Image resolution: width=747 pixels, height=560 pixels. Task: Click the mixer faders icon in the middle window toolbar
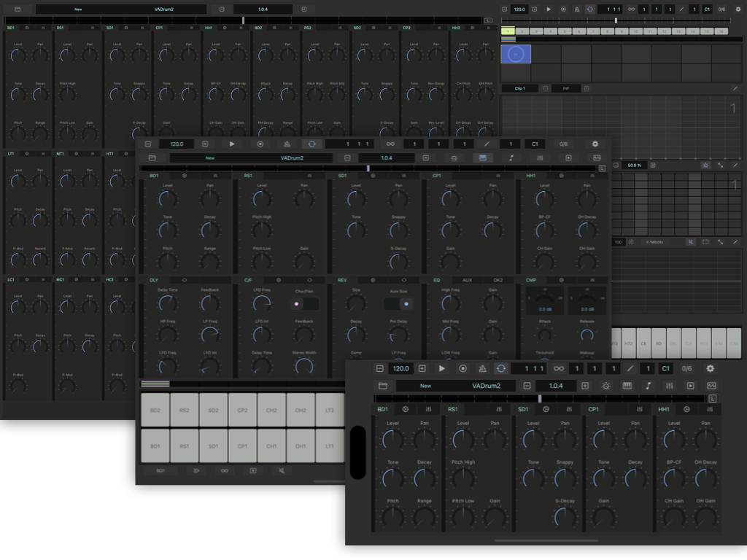(x=540, y=157)
